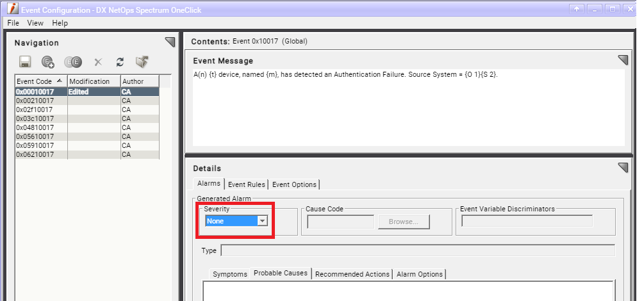Open the View menu

coord(35,23)
